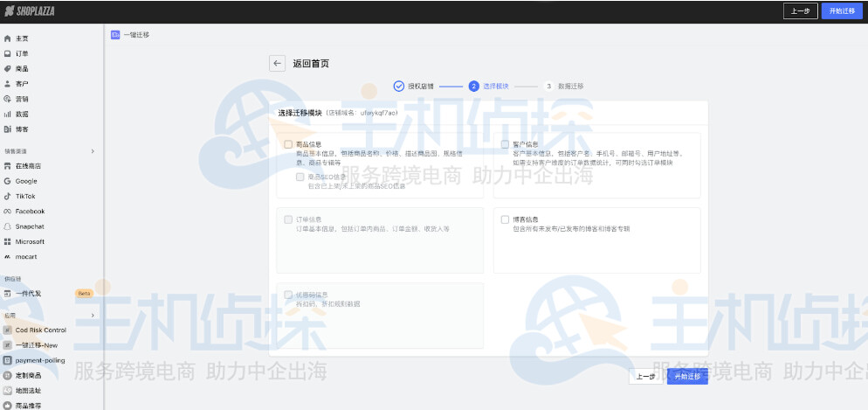Go to 订单 orders in sidebar

click(x=22, y=53)
